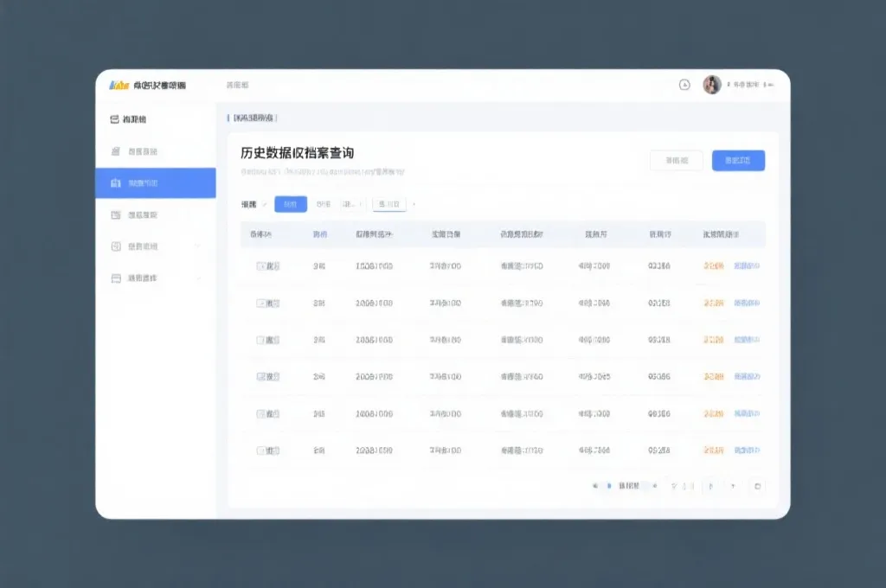
Task: Click the chart icon on the highlighted blue sidebar item
Action: 114,182
